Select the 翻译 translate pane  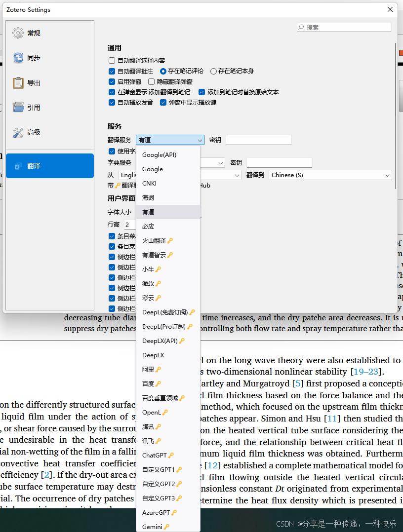[49, 166]
